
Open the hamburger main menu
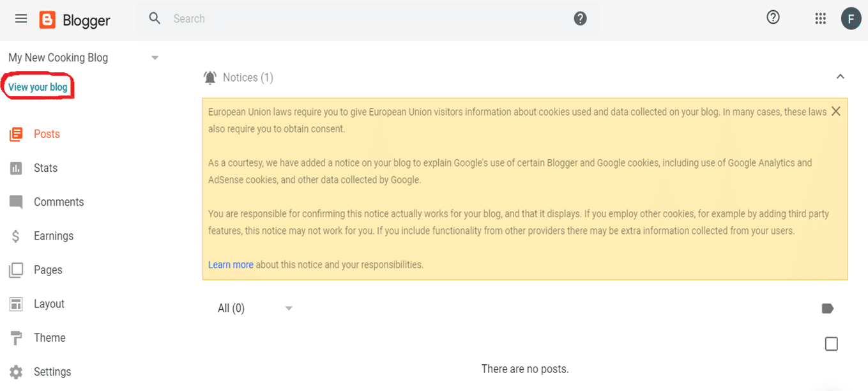point(21,19)
